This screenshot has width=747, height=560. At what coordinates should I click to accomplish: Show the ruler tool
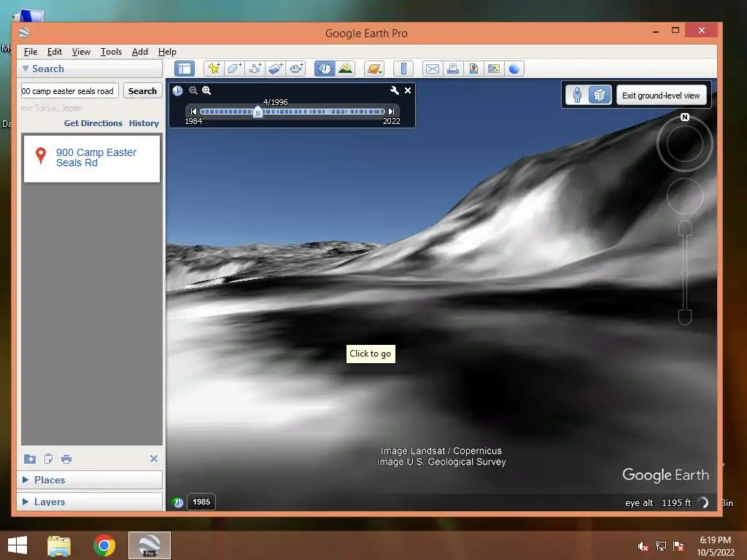click(403, 69)
